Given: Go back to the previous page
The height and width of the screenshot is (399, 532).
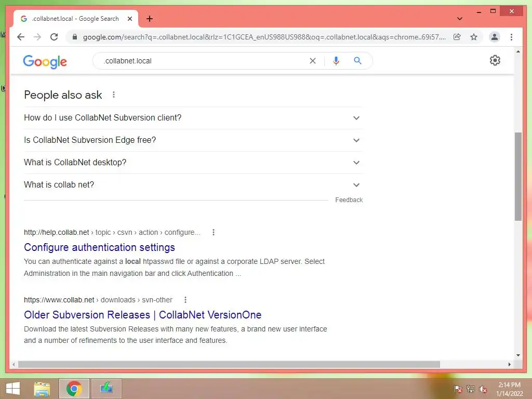Looking at the screenshot, I should click(x=21, y=37).
